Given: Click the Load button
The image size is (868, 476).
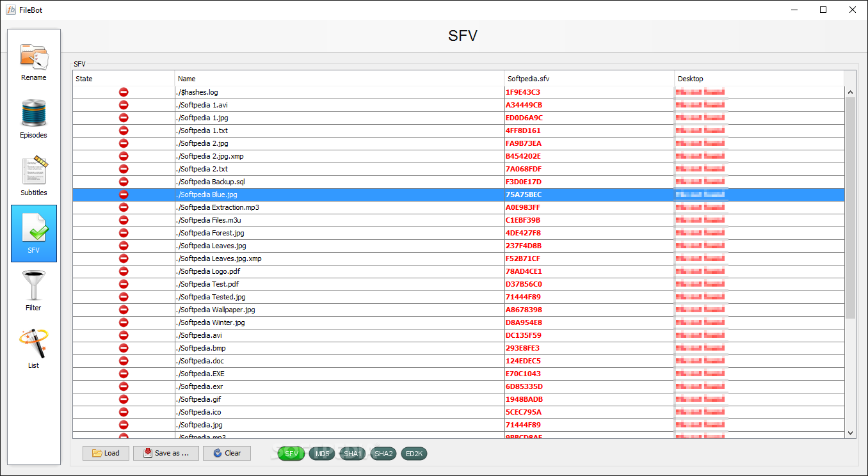Looking at the screenshot, I should [106, 453].
